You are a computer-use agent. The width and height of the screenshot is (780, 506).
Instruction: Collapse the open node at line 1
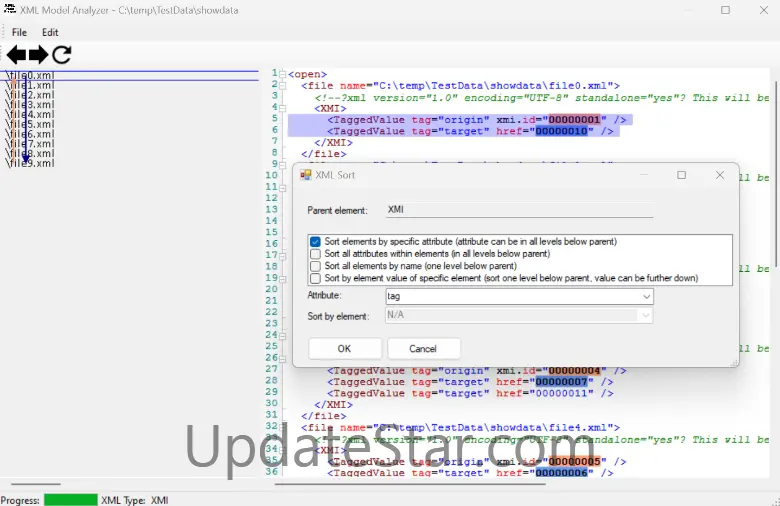point(283,75)
